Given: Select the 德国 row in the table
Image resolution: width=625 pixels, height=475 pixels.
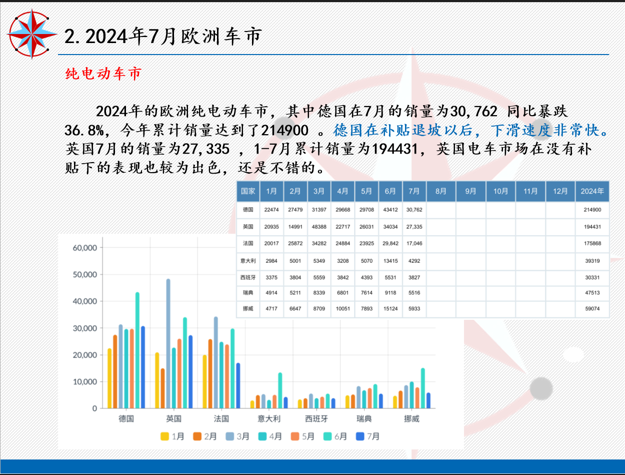Looking at the screenshot, I should click(248, 210).
